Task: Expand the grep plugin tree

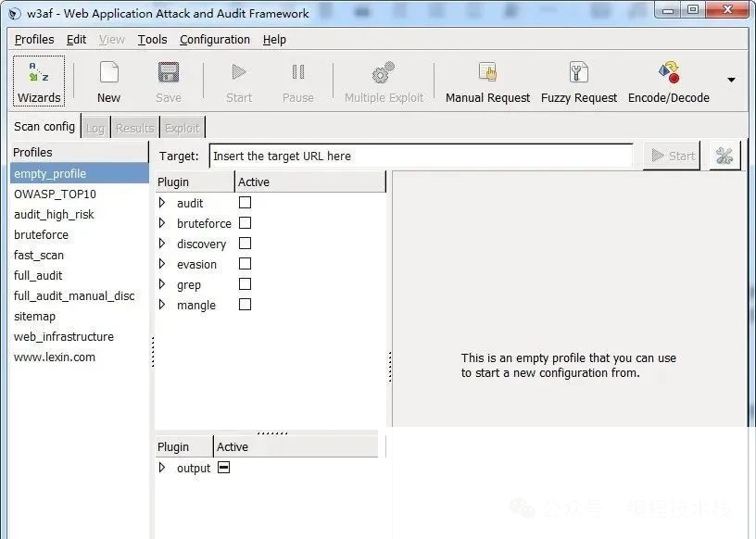Action: 162,284
